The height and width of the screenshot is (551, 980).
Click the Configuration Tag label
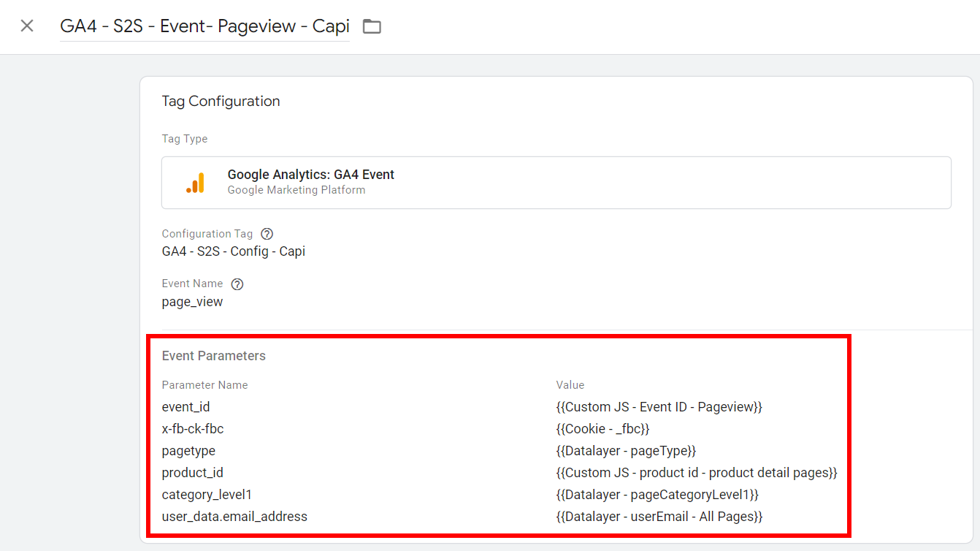pos(207,234)
